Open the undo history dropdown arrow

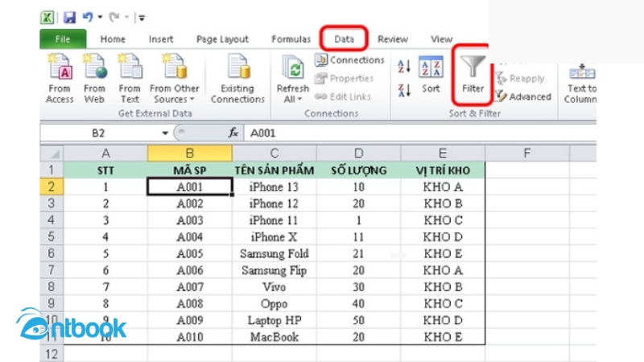tap(100, 17)
